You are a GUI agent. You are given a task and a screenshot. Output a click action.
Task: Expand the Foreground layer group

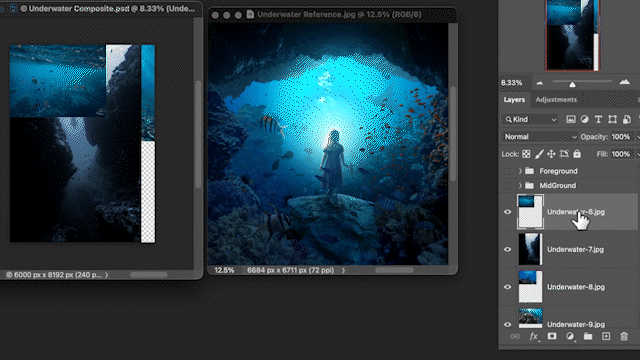pos(520,171)
